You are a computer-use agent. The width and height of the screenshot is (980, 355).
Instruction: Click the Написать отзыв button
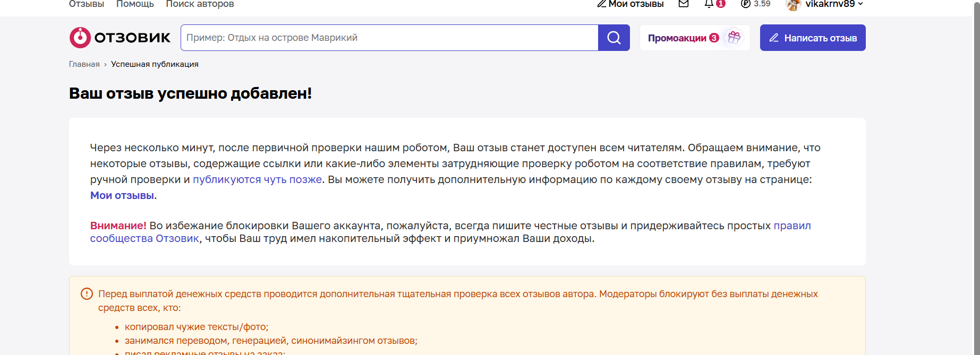pyautogui.click(x=813, y=38)
